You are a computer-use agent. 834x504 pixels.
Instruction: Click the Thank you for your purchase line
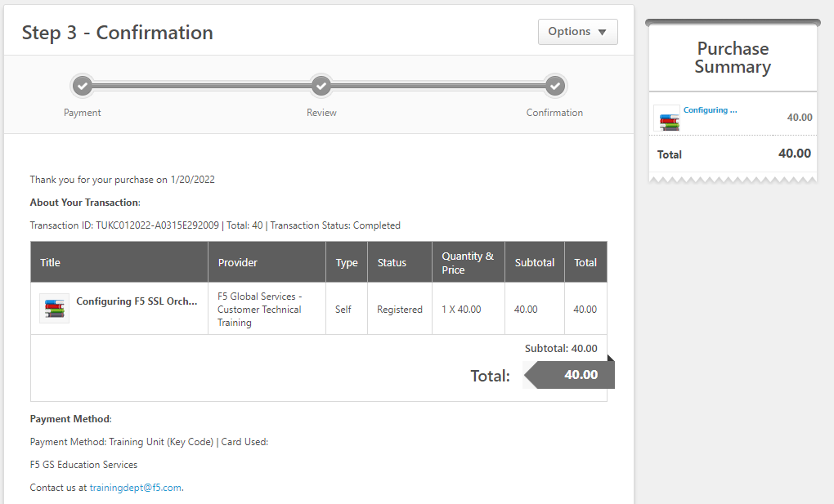pyautogui.click(x=123, y=180)
